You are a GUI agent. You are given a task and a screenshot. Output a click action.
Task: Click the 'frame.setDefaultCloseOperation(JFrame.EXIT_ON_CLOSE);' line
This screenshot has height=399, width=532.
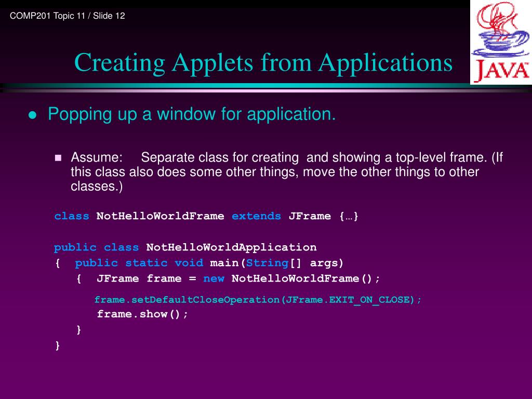pyautogui.click(x=258, y=300)
